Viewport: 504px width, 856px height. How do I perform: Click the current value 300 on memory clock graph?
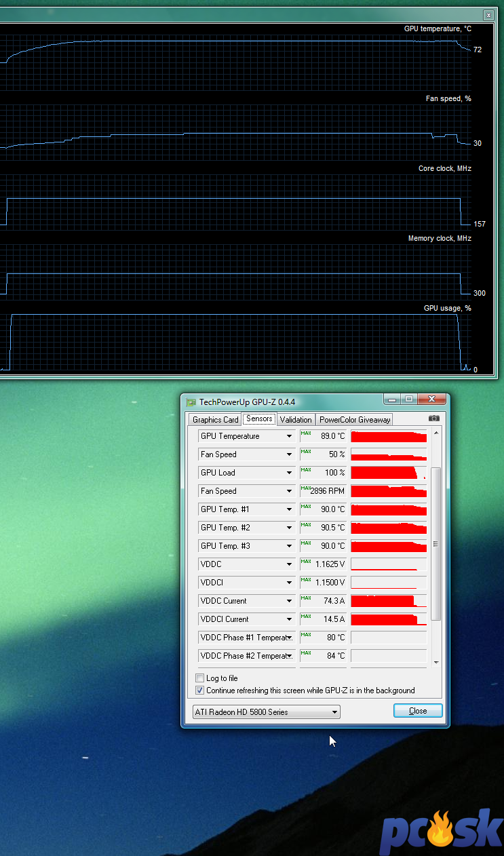(480, 294)
